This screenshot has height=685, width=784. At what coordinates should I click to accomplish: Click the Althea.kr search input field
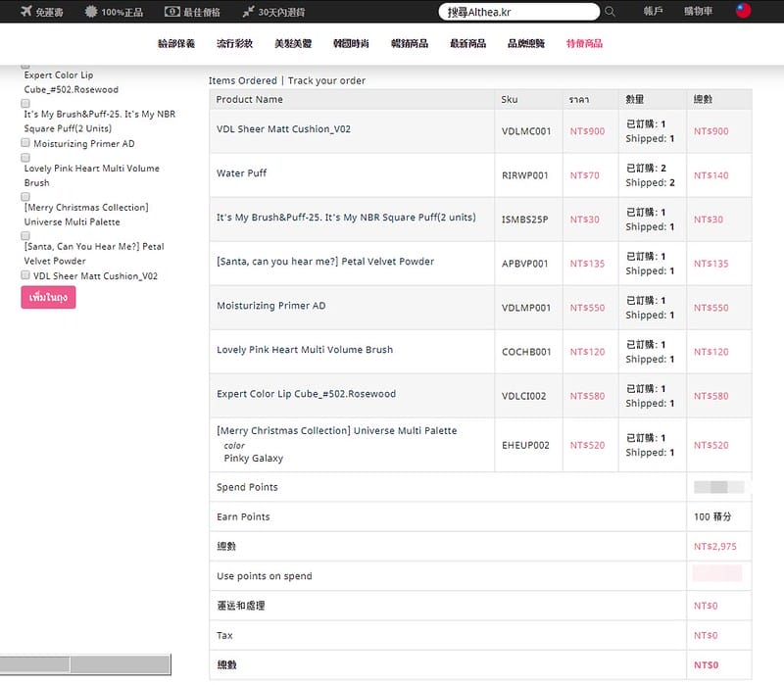518,12
